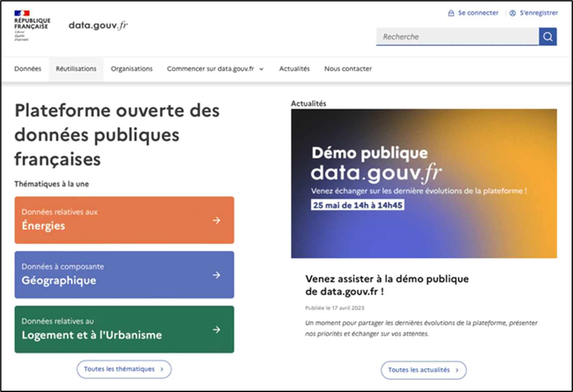Click the arrow on Géographique card
Screen dimensions: 573x392
click(x=217, y=275)
